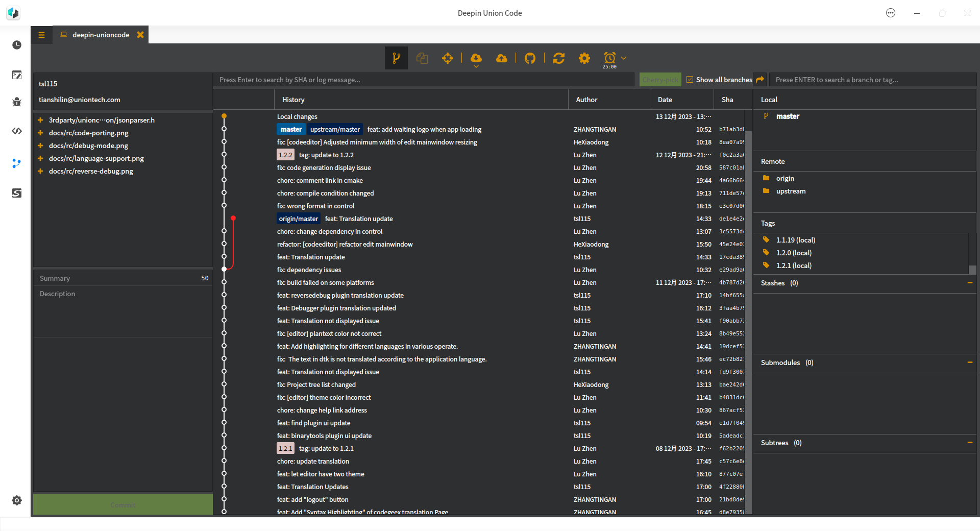Select the branch view icon in toolbar

[396, 58]
